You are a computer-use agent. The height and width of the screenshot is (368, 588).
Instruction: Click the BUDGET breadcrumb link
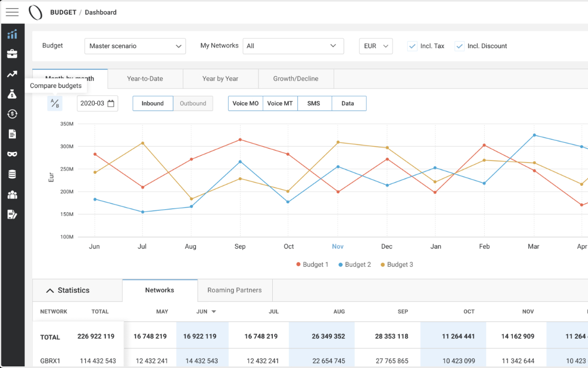coord(64,12)
